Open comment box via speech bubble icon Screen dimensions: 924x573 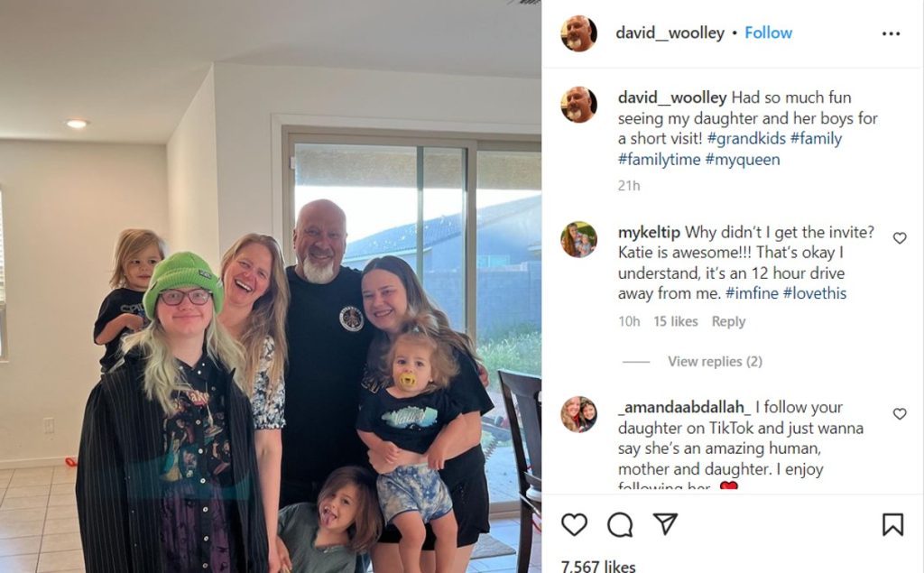[x=619, y=524]
